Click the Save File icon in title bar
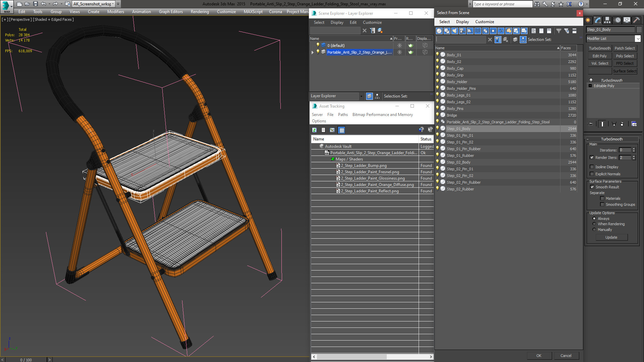644x362 pixels. pos(35,4)
